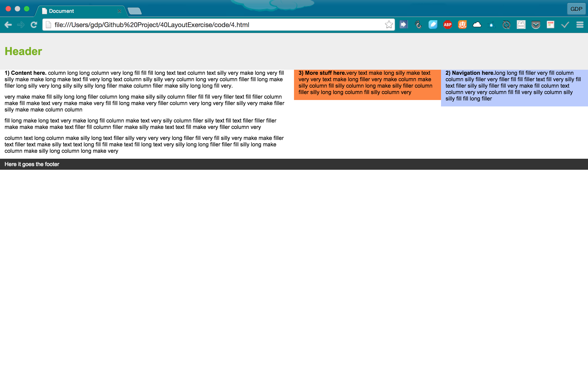Viewport: 588px width, 367px height.
Task: Go back to the previous page
Action: pos(8,25)
